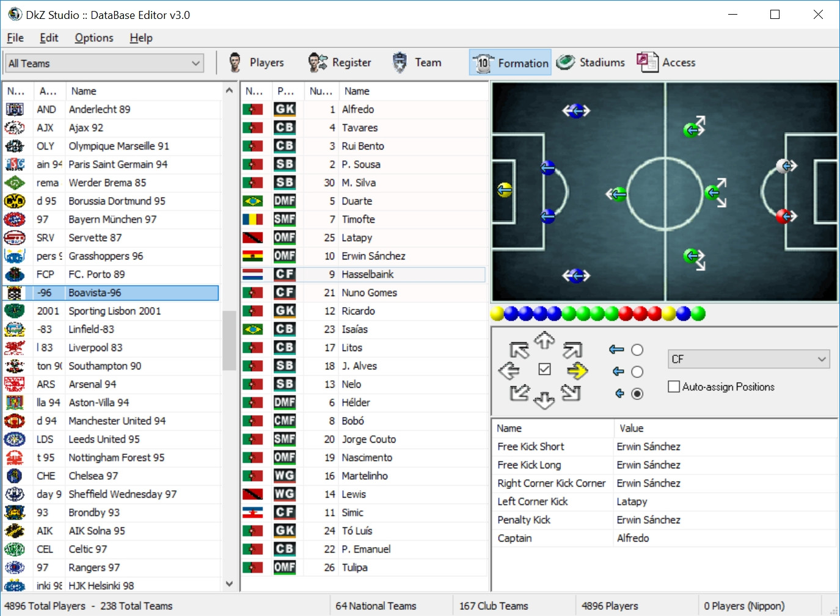Open the Team editor
Screen dimensions: 840x616
click(417, 62)
